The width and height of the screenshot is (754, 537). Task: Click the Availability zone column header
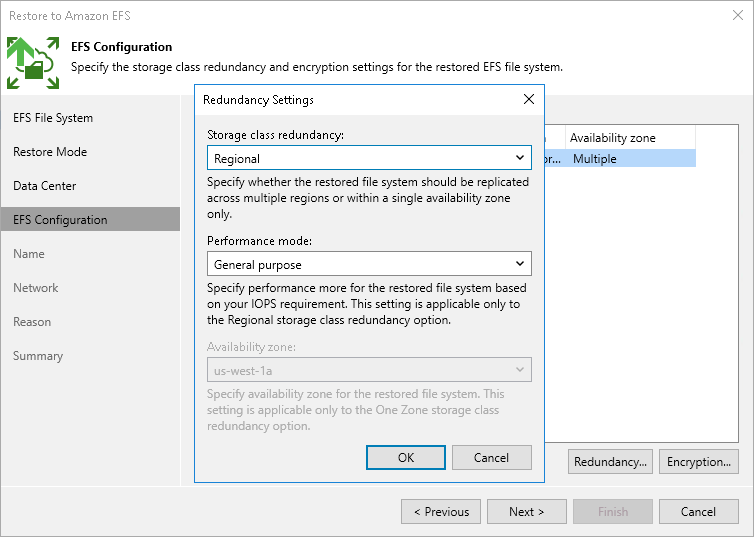612,138
